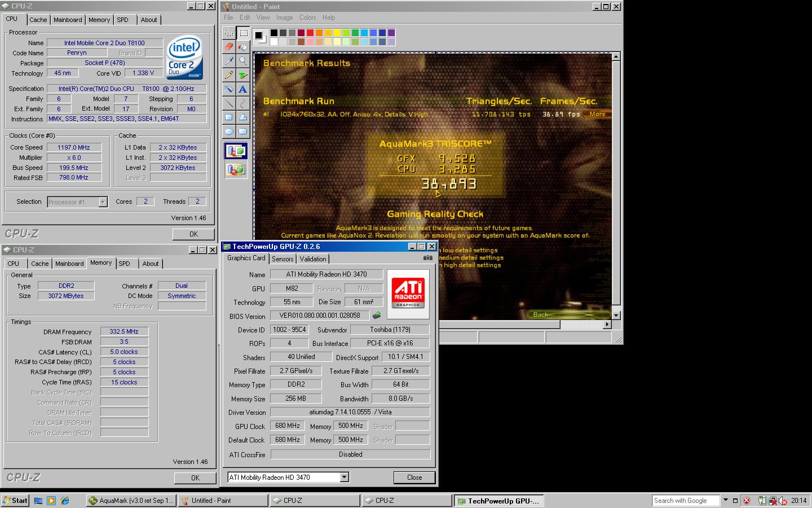Choose the Curve tool in Paint

pyautogui.click(x=243, y=103)
